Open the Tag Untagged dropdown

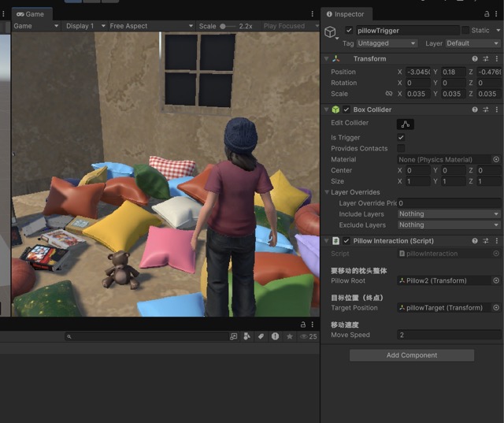387,43
